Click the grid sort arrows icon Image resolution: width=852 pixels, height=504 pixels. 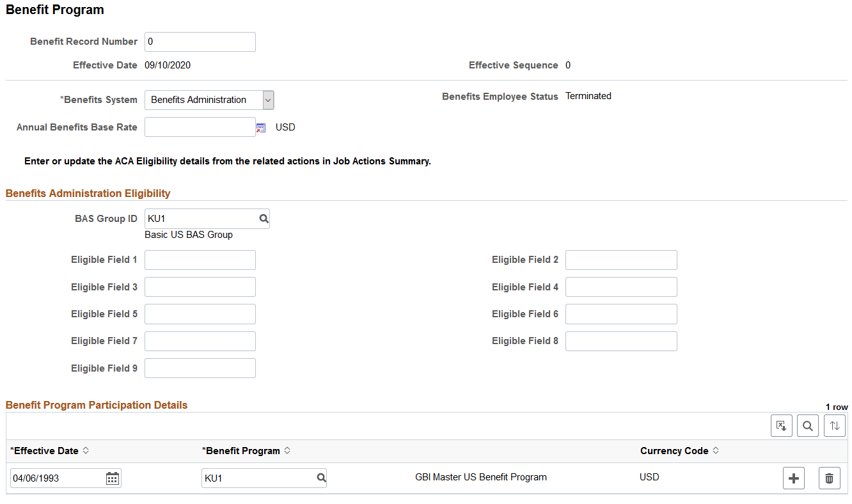click(835, 425)
